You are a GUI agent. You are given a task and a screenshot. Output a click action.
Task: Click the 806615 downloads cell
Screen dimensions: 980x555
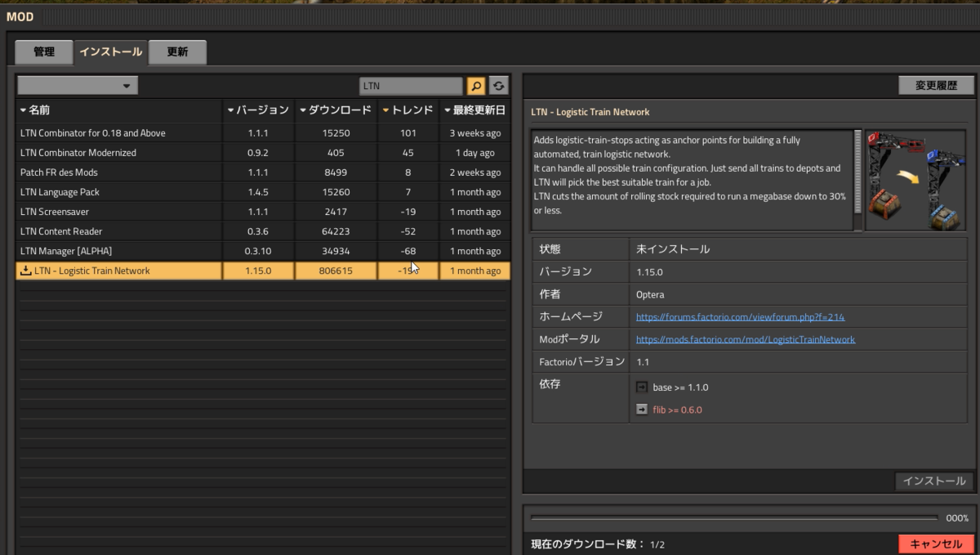(x=336, y=271)
